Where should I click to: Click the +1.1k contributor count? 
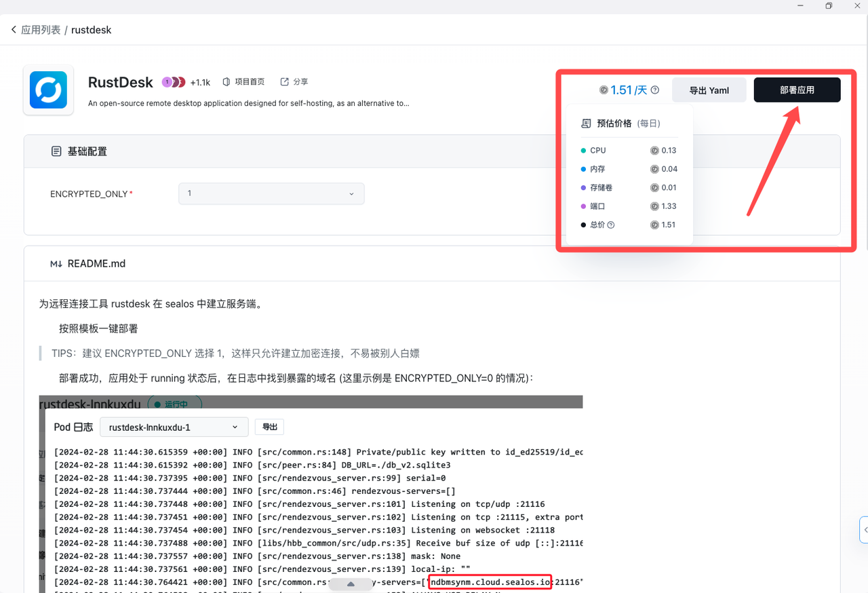(200, 82)
